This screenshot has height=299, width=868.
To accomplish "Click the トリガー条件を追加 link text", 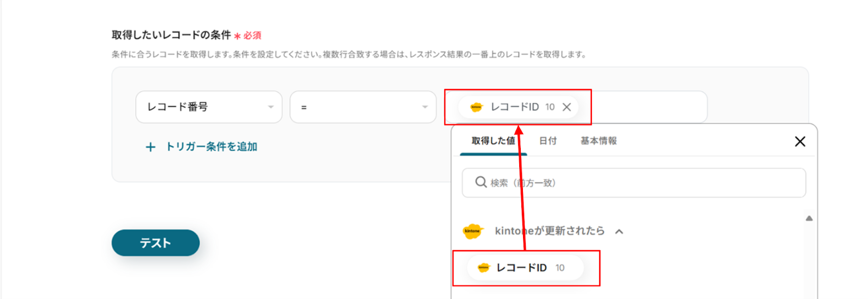I will (x=211, y=147).
